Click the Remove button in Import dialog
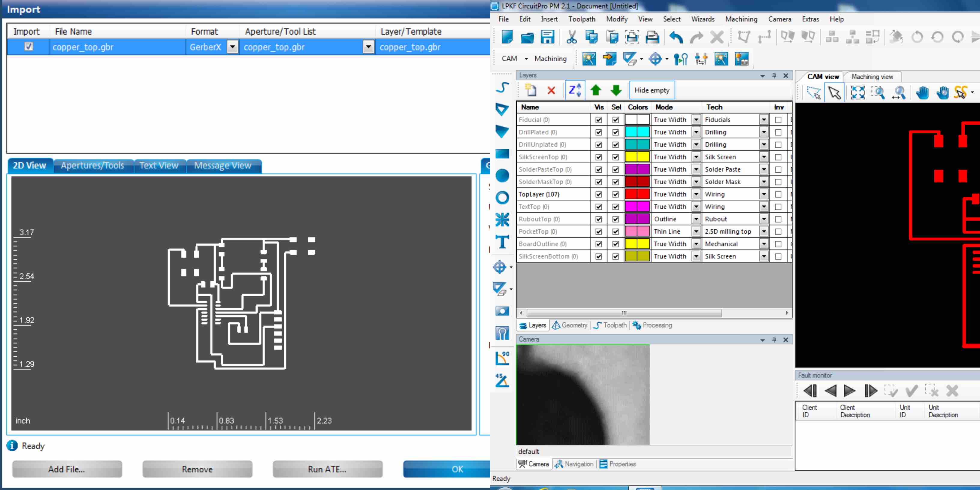 pos(197,469)
